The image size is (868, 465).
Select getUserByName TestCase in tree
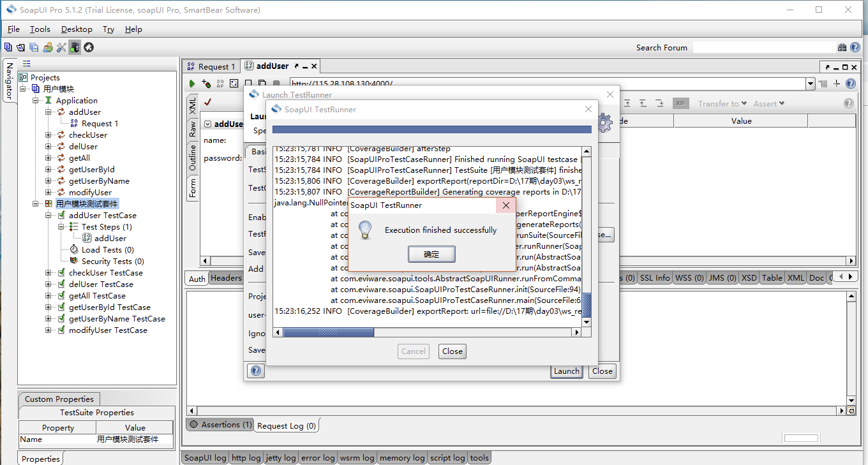(117, 318)
